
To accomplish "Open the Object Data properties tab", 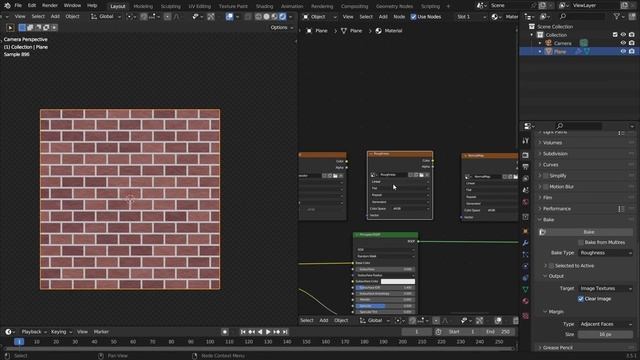I will (525, 289).
